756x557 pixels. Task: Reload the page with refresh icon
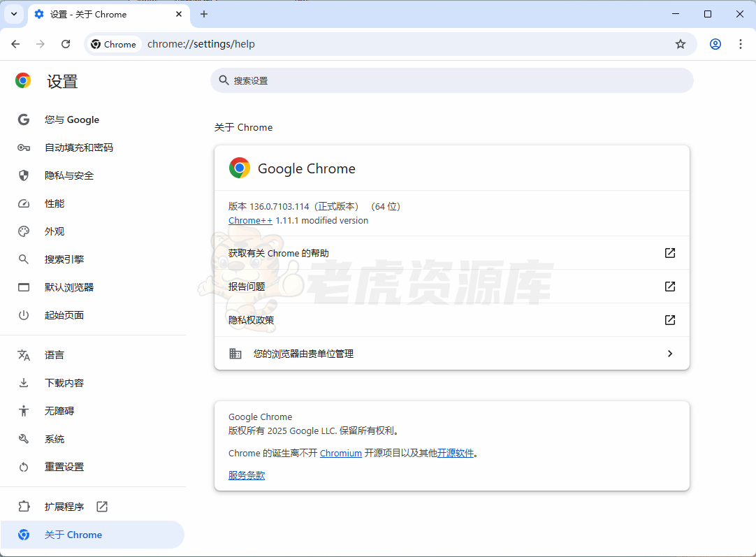(x=66, y=44)
